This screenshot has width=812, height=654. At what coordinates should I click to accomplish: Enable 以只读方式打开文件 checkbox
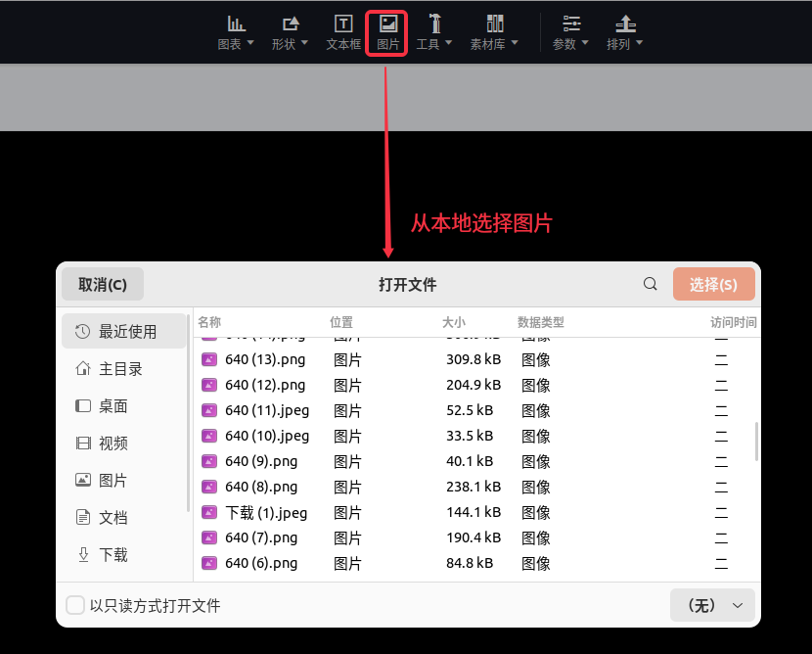(75, 605)
